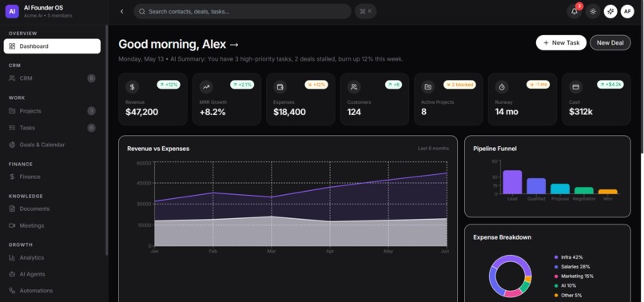
Task: Open the AF user avatar menu
Action: [x=627, y=11]
